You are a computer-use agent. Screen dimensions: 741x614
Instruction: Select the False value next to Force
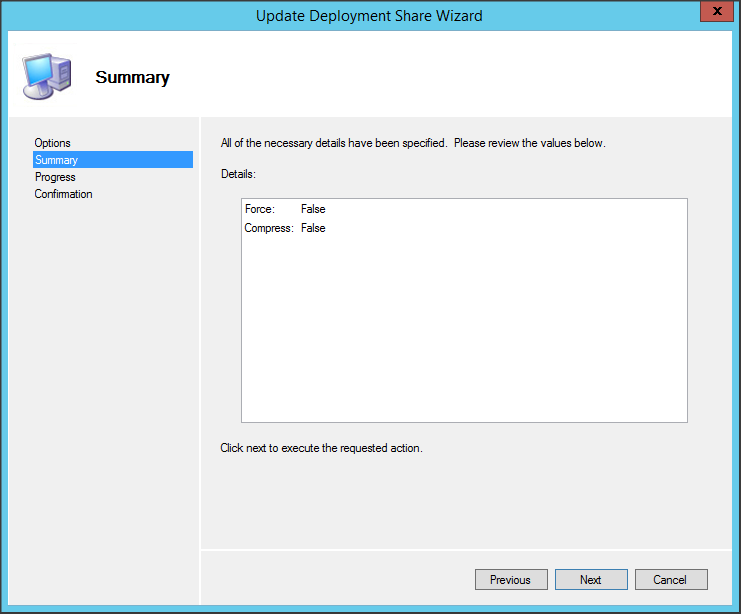click(313, 209)
